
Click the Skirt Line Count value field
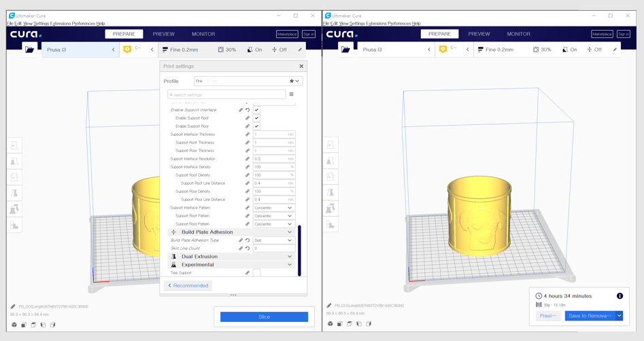pyautogui.click(x=274, y=248)
